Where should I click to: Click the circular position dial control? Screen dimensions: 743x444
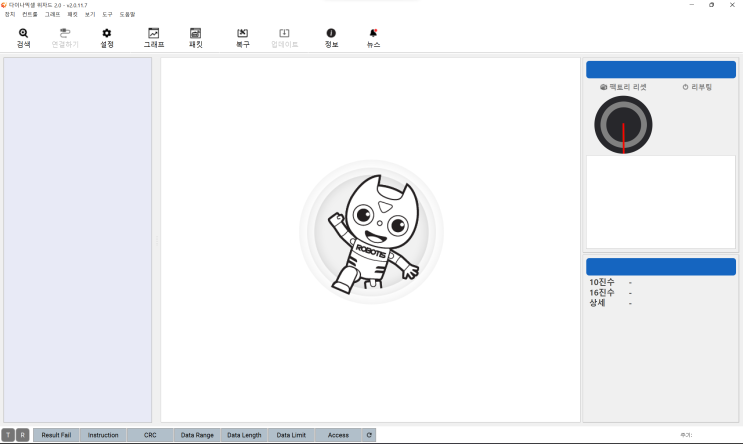[623, 125]
